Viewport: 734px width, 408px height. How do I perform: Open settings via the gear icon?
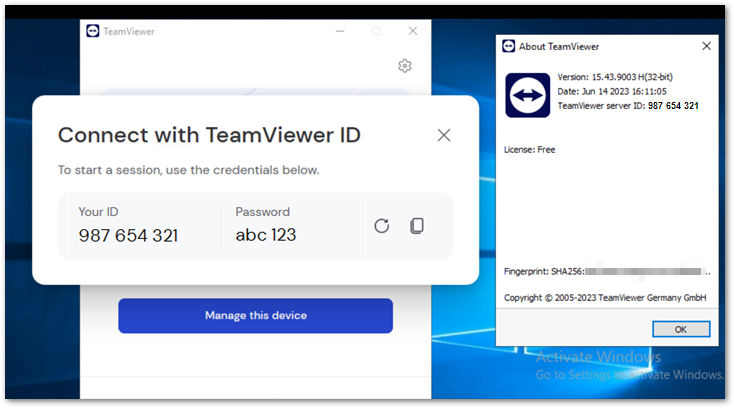point(405,66)
